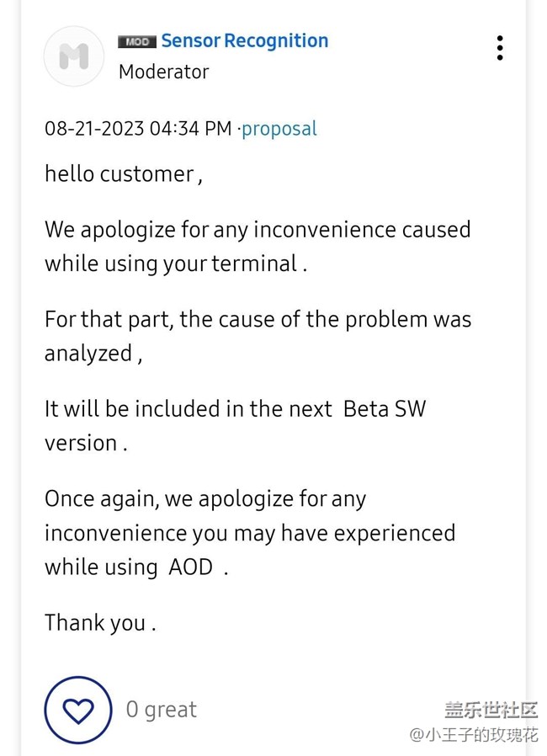Screen dimensions: 547x756
Task: Click the "0 great" like count
Action: point(161,710)
